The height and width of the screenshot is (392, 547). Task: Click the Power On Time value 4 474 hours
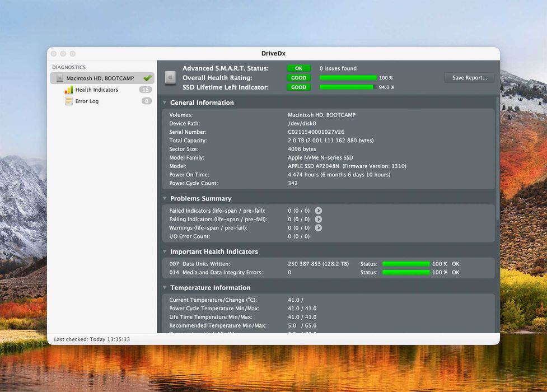point(339,175)
